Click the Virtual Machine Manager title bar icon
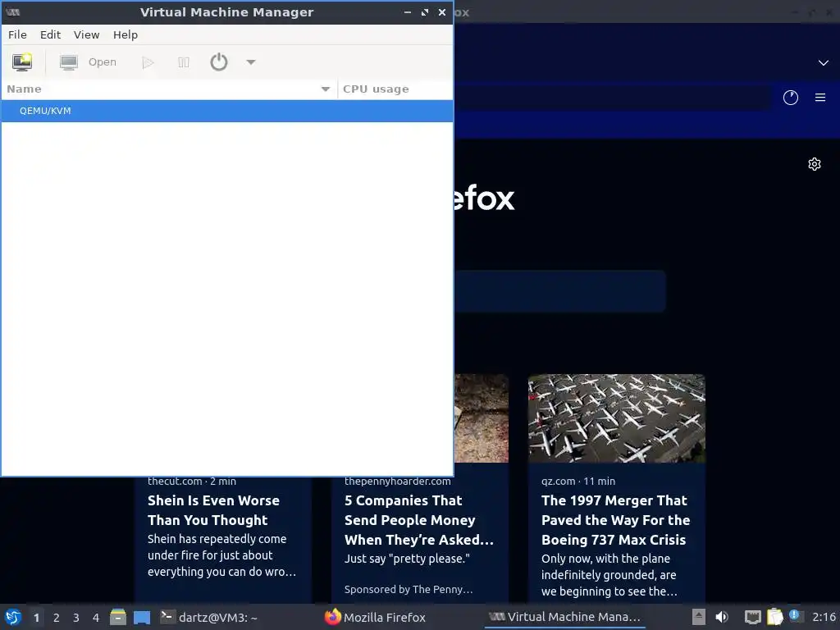Viewport: 840px width, 630px height. point(13,12)
